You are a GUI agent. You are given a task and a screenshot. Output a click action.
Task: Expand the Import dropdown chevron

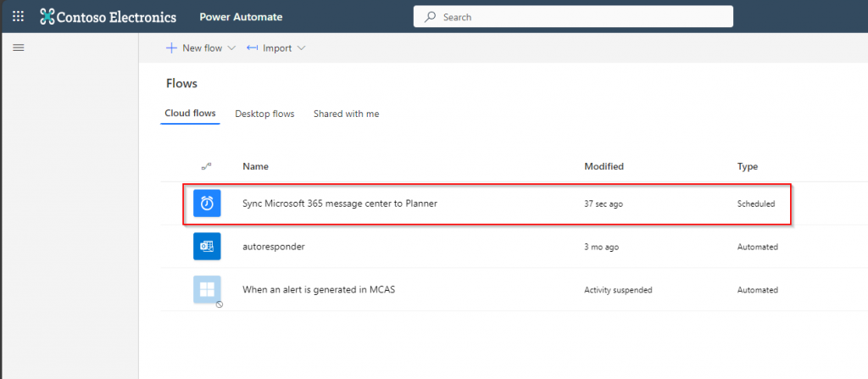pyautogui.click(x=301, y=48)
